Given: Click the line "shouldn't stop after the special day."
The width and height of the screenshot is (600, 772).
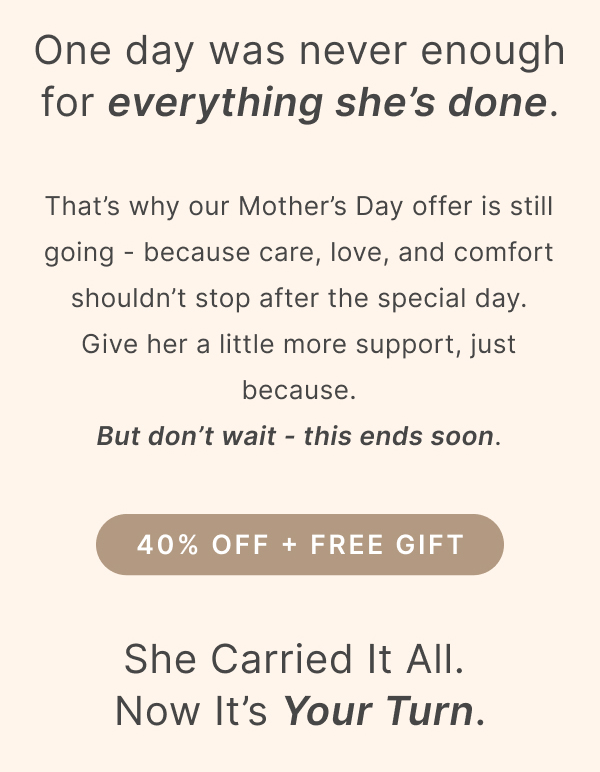Looking at the screenshot, I should point(299,298).
